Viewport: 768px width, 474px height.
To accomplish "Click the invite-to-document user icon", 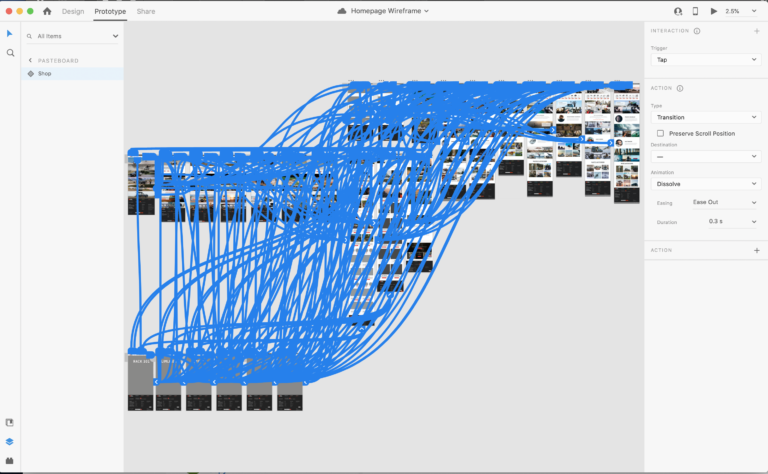I will tap(678, 11).
